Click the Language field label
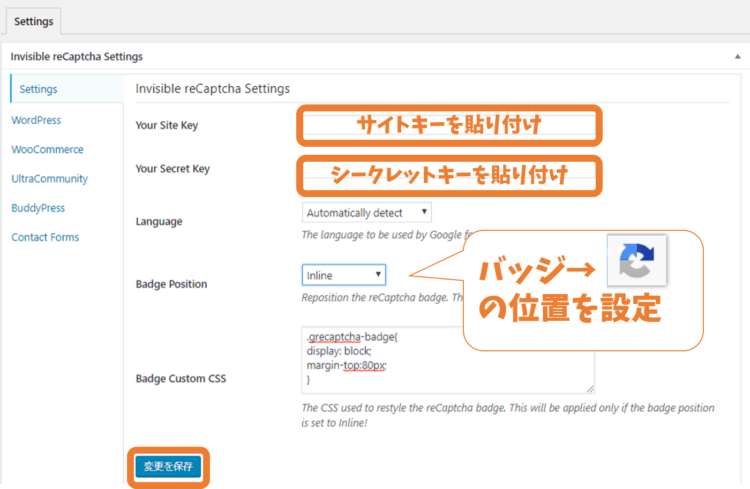Screen dimensions: 750x489 [159, 222]
